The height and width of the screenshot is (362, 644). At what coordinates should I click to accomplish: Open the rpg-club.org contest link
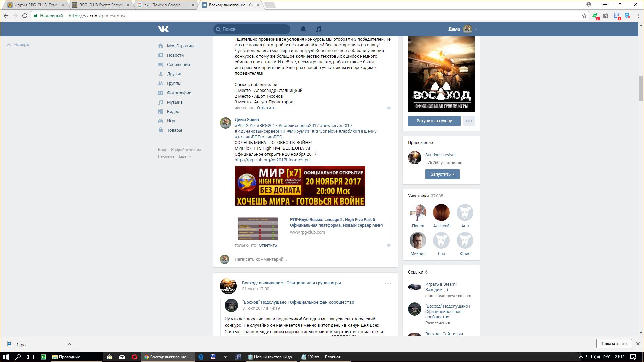coord(272,160)
